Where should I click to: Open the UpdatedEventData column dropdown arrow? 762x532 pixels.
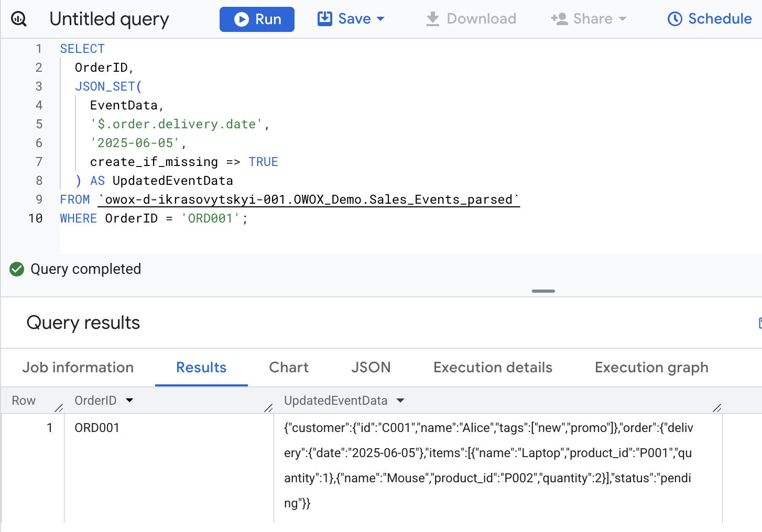(x=400, y=401)
